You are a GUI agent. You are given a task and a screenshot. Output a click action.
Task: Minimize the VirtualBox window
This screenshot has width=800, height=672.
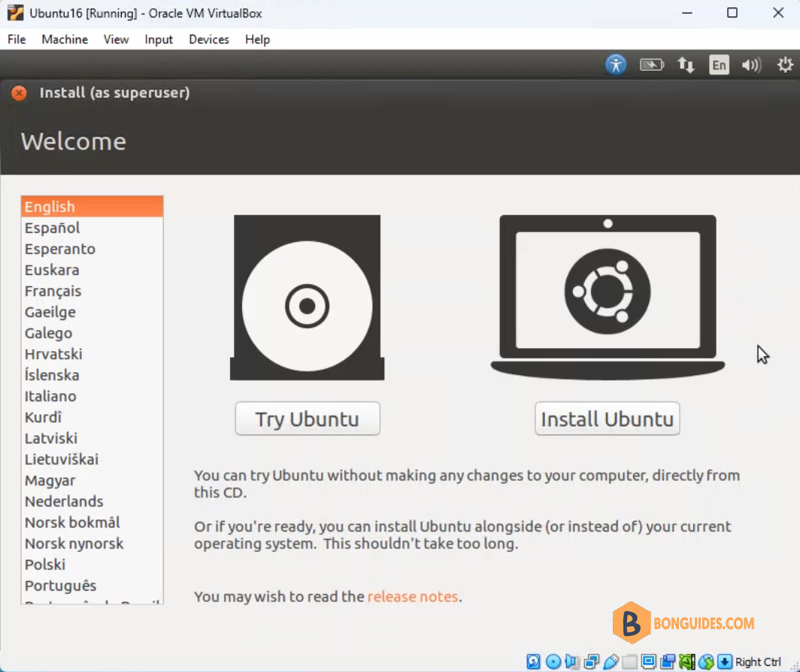(687, 13)
